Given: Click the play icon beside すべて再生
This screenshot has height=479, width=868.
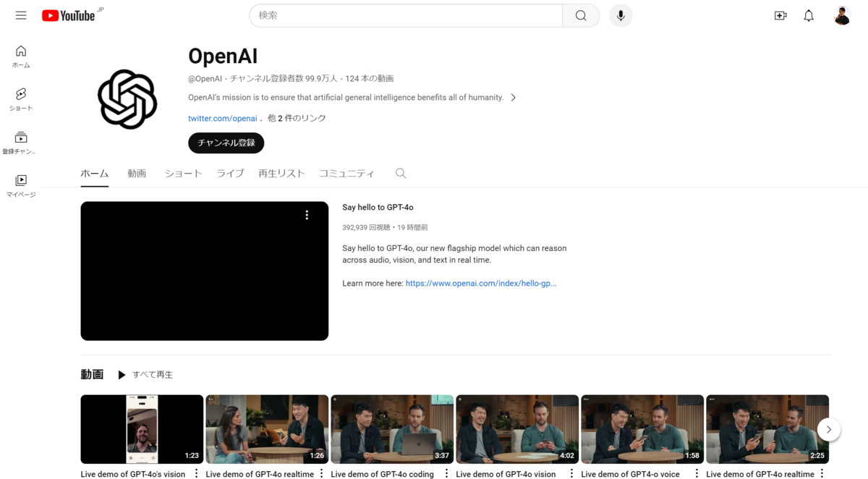Looking at the screenshot, I should pos(122,375).
